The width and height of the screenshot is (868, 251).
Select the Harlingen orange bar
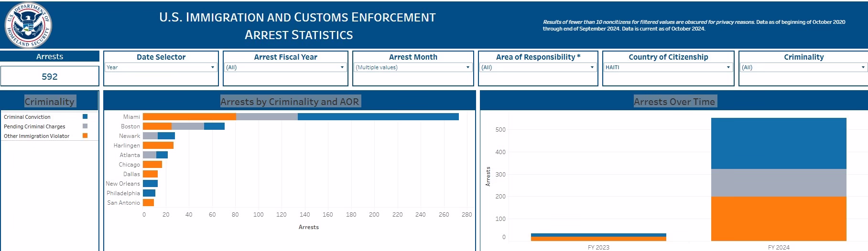[158, 146]
